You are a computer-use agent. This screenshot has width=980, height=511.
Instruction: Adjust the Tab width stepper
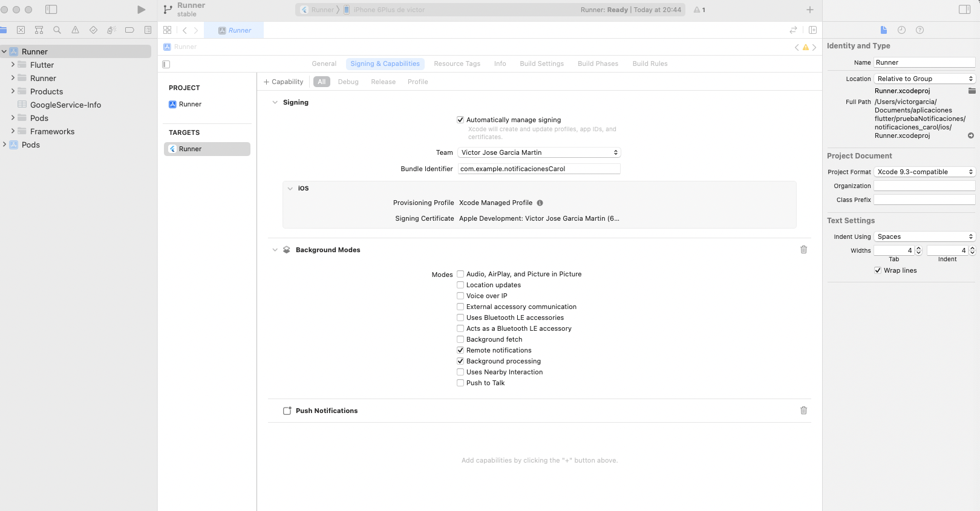(918, 250)
